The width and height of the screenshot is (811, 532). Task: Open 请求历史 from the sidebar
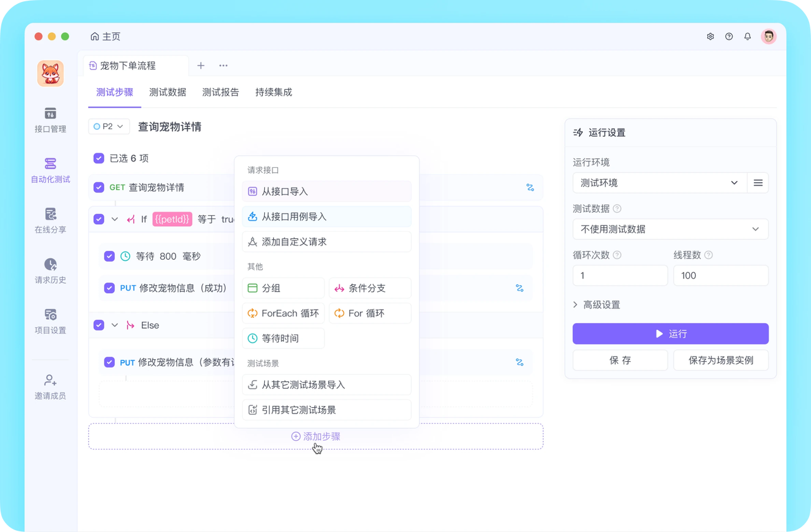pyautogui.click(x=50, y=271)
